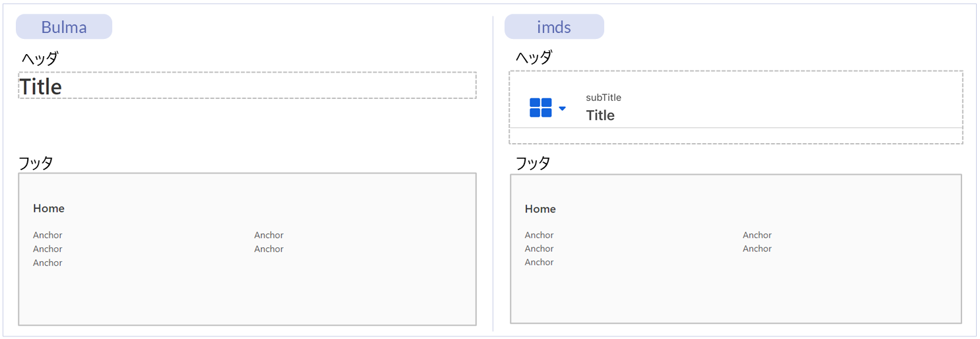Viewport: 980px width, 339px height.
Task: Click the ヘッダ label above the imds header
Action: [x=534, y=58]
